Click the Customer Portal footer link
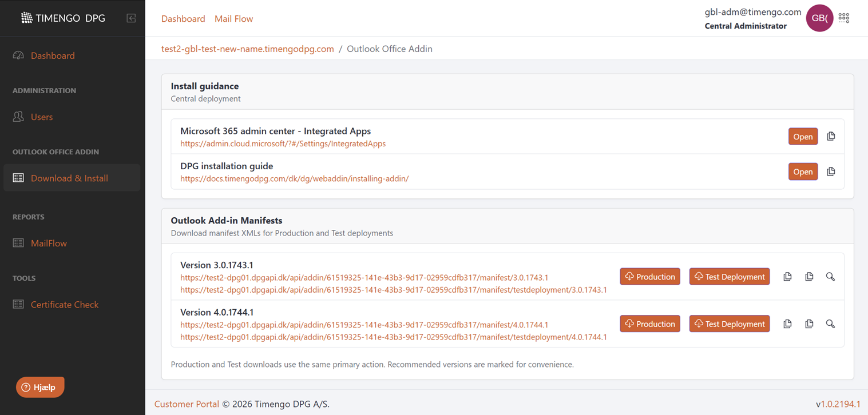 [187, 404]
